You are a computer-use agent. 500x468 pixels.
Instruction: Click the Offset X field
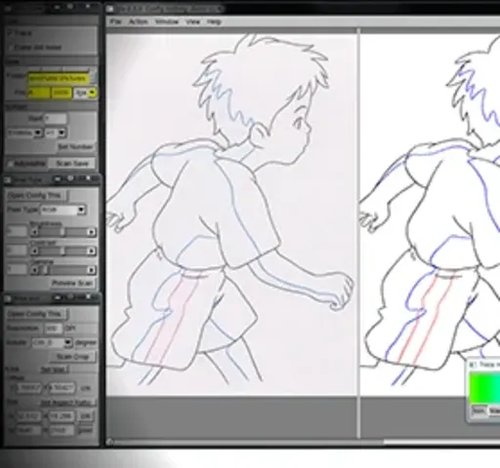click(x=29, y=388)
